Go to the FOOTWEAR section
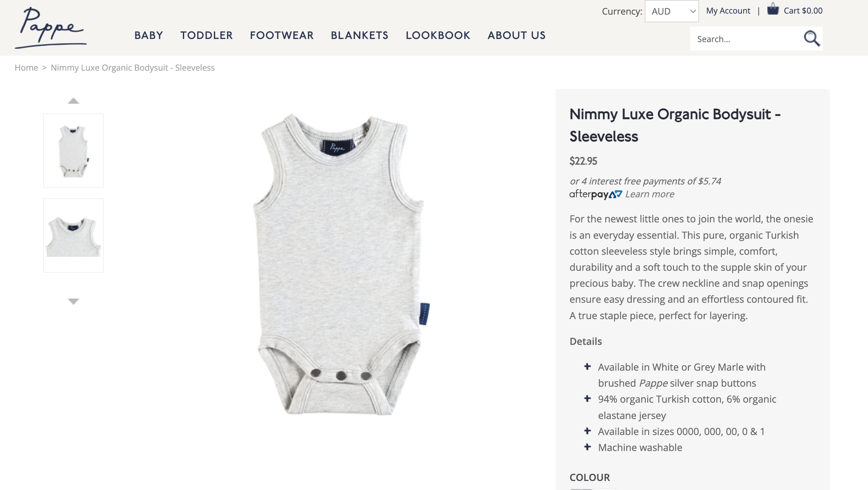Image resolution: width=868 pixels, height=490 pixels. [282, 35]
